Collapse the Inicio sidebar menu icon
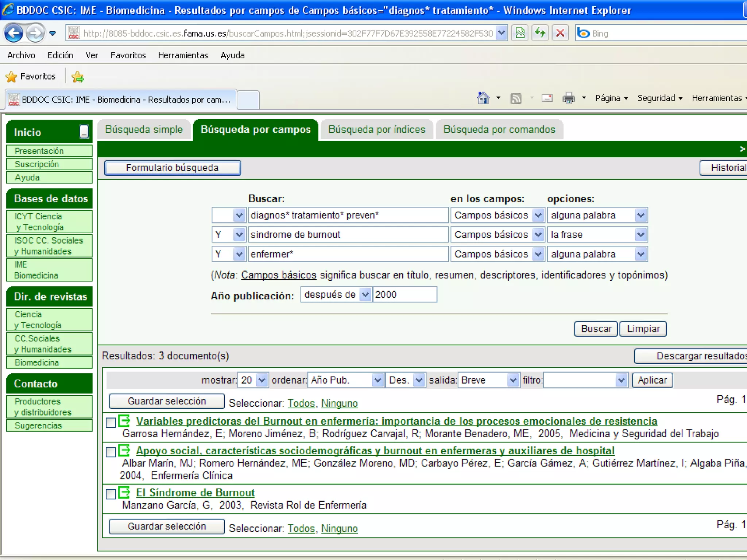This screenshot has width=747, height=560. tap(84, 132)
